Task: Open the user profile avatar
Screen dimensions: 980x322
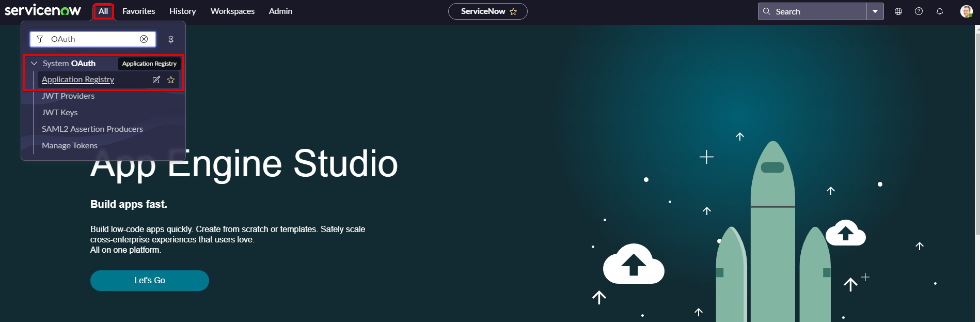Action: point(966,11)
